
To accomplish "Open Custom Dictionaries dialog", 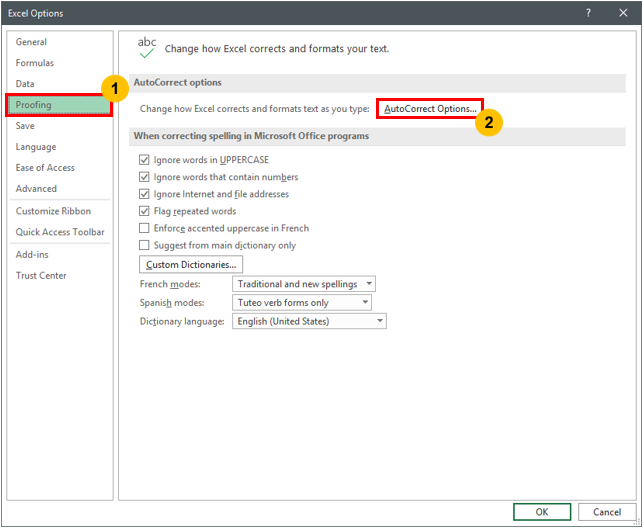I will click(x=191, y=264).
